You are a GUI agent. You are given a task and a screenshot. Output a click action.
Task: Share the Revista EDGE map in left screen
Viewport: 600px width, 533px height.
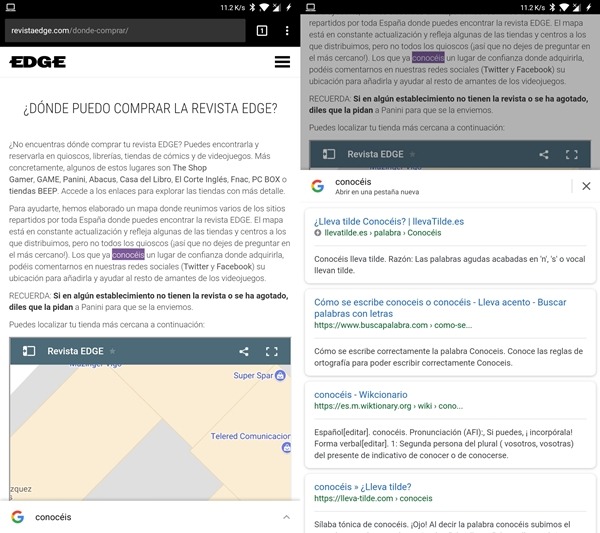click(x=244, y=351)
